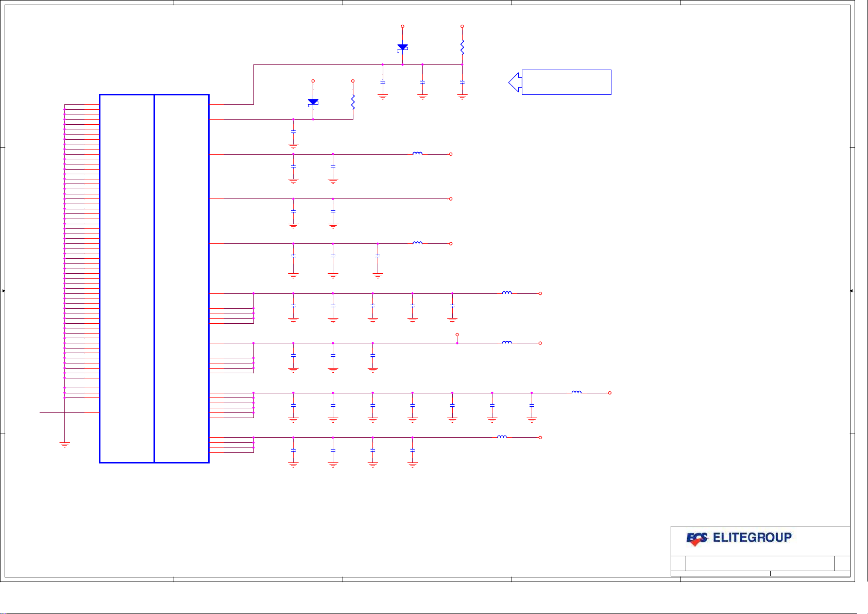Image resolution: width=868 pixels, height=614 pixels.
Task: Click the end terminal of the inductor-less rail
Action: (x=451, y=198)
